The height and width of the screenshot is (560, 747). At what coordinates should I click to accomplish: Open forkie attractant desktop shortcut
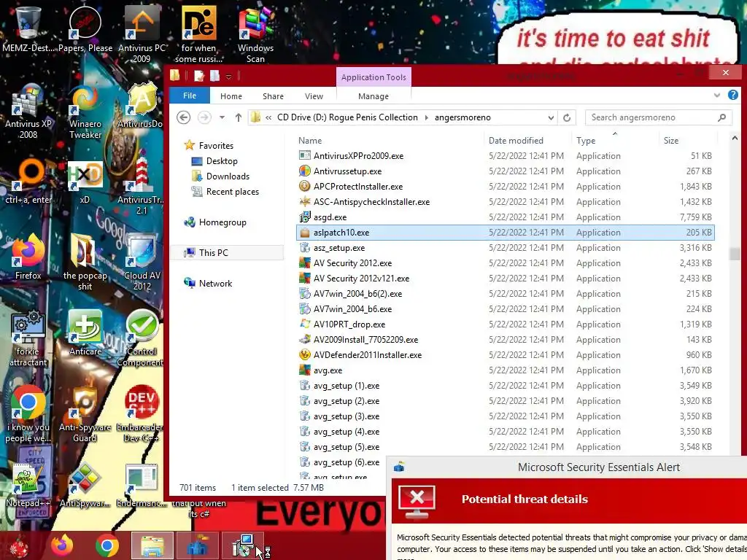click(x=28, y=338)
